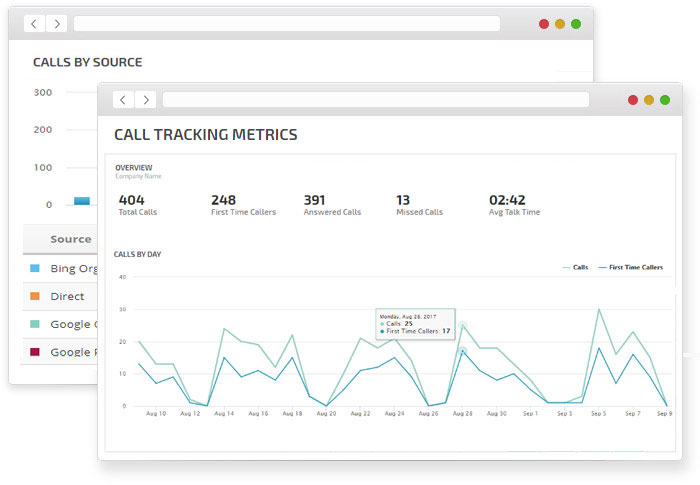
Task: Click the orange Direct color swatch
Action: pyautogui.click(x=35, y=297)
